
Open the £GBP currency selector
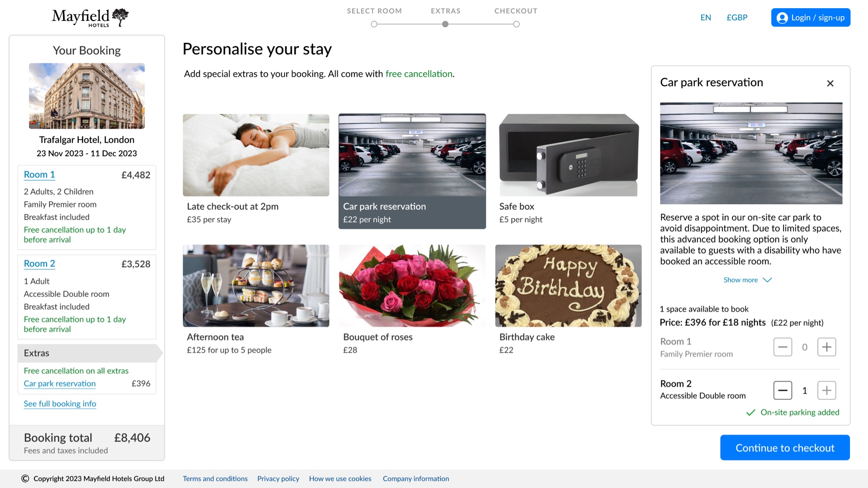point(737,18)
